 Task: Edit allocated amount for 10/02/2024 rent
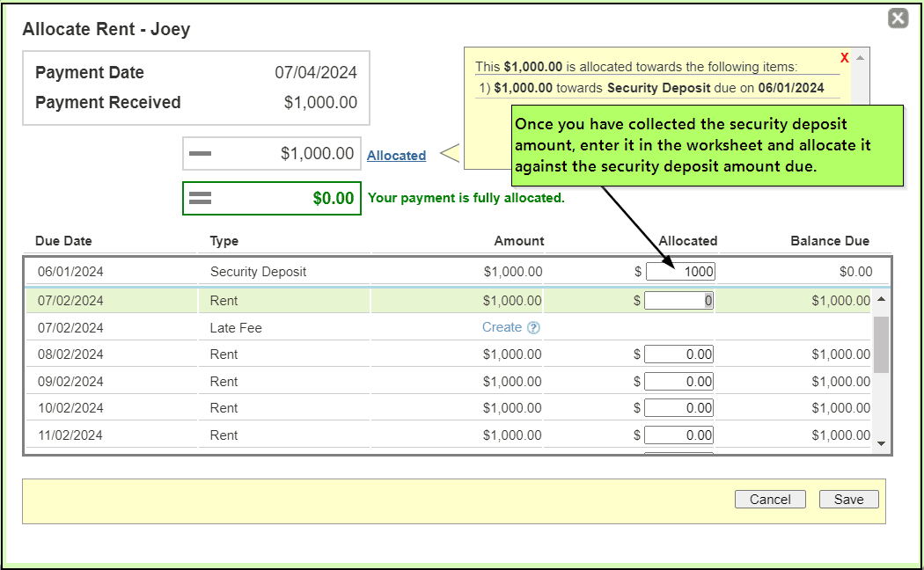coord(678,408)
